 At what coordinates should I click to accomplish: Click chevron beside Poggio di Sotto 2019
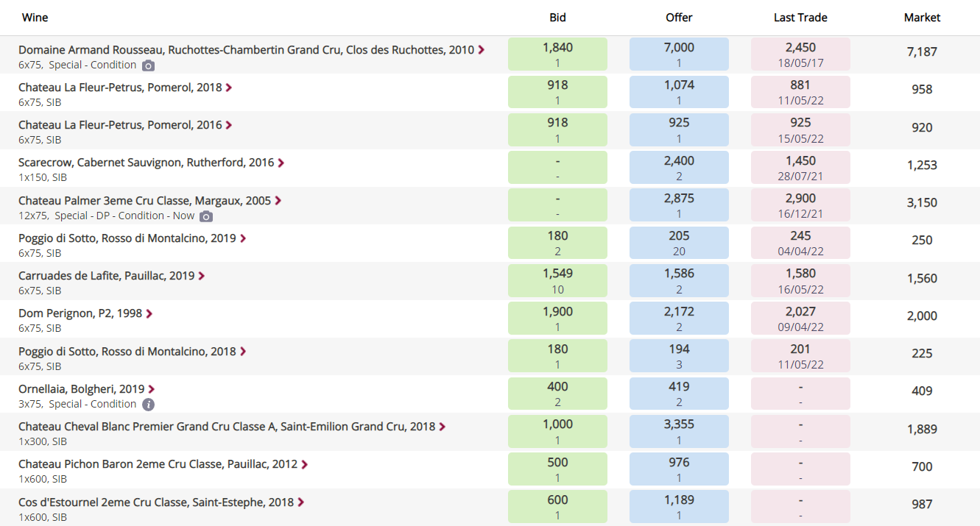click(x=243, y=238)
